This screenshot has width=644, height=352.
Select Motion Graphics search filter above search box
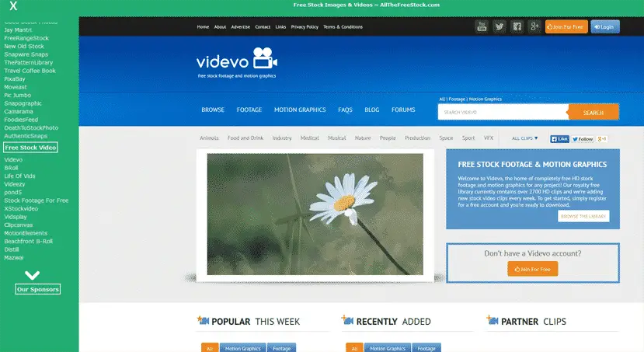(485, 99)
